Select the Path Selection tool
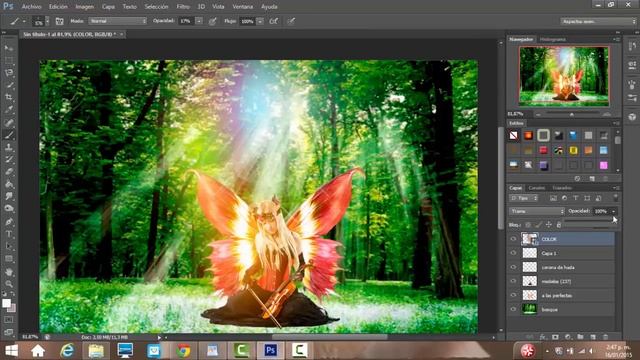 coord(9,246)
